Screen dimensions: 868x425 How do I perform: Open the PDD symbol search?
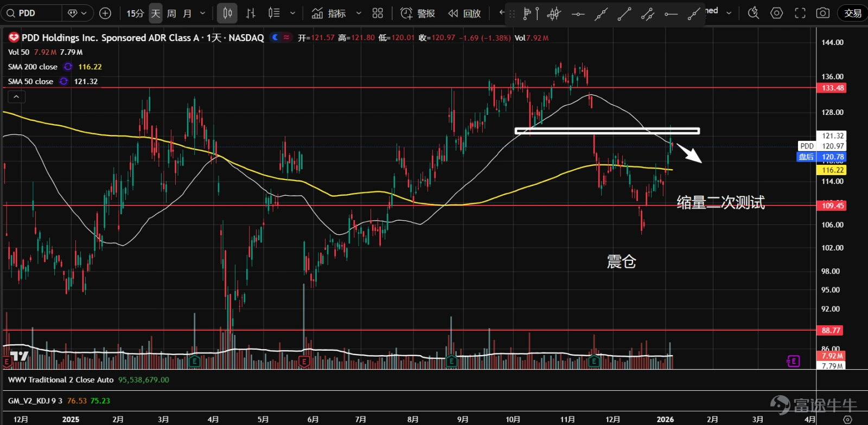coord(31,13)
